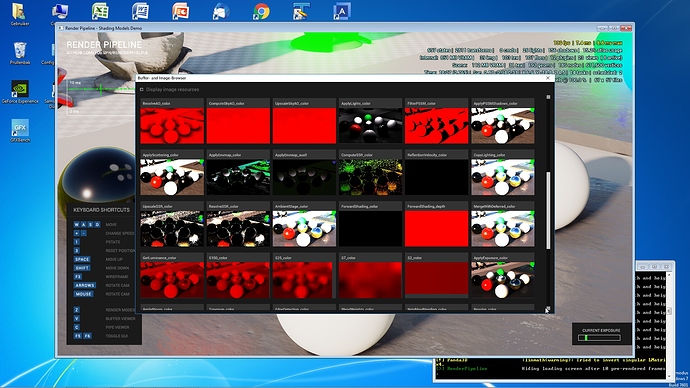The height and width of the screenshot is (388, 690).
Task: Close the Buffer and Image Browser window
Action: 548,78
